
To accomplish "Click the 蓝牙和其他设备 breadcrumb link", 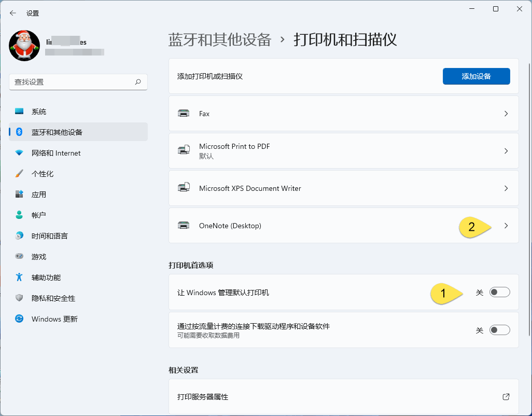I will (220, 40).
